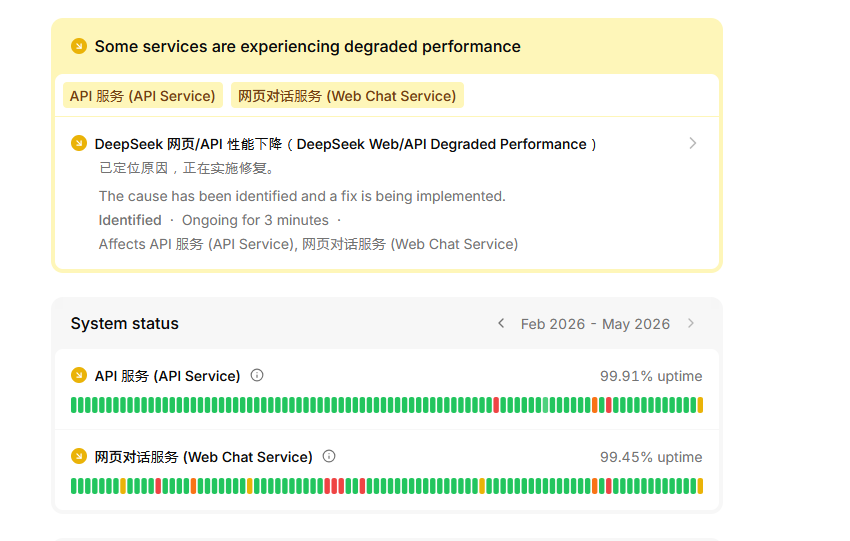Click the English line 'The cause has been identified'

pyautogui.click(x=302, y=196)
